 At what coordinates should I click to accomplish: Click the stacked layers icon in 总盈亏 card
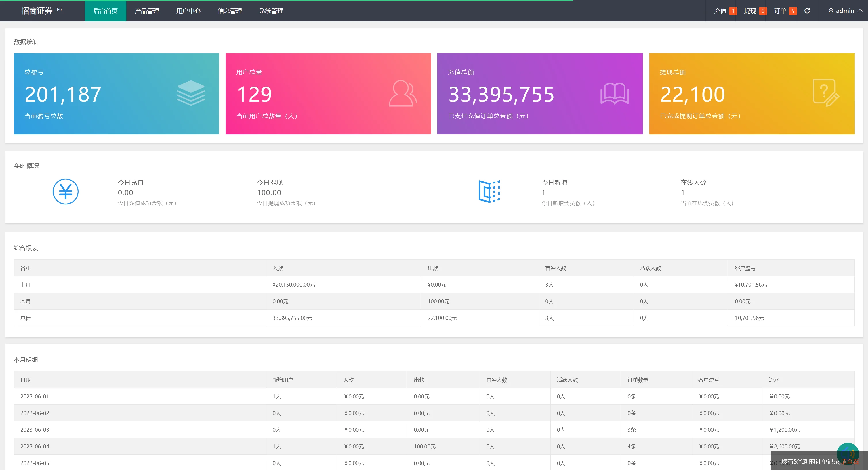191,93
